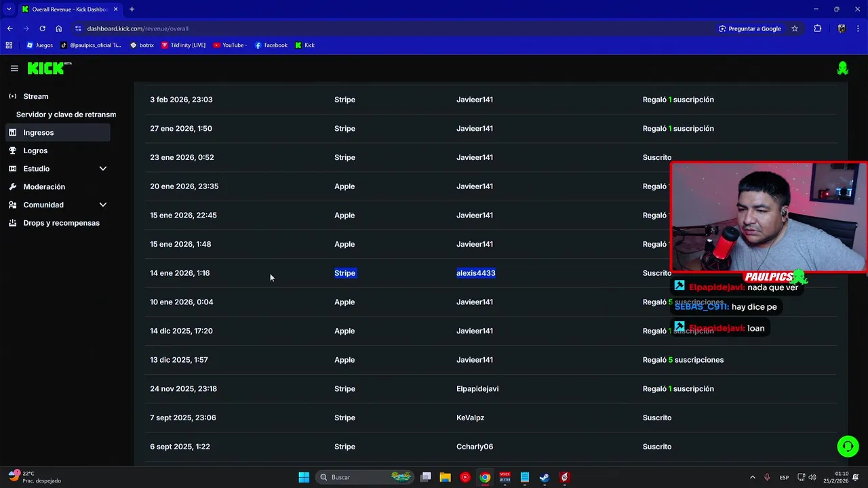Open Facebook bookmark
Screen dimensions: 868x488
click(x=271, y=45)
